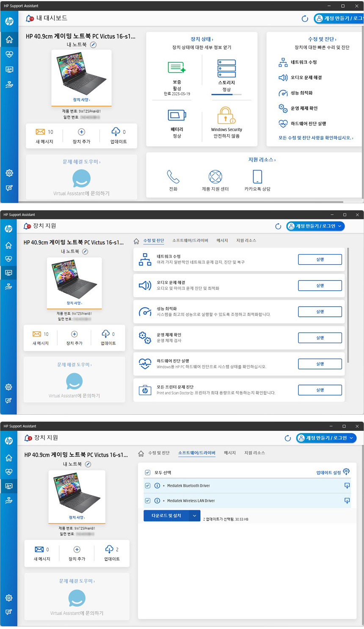Open the battery (배터리) status icon
Viewport: 364px width, 629px height.
[x=176, y=115]
